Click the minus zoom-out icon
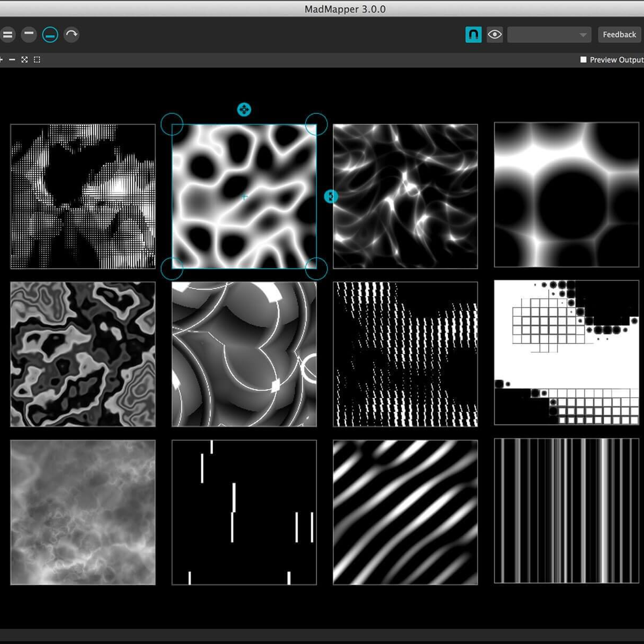Image resolution: width=644 pixels, height=644 pixels. 12,60
